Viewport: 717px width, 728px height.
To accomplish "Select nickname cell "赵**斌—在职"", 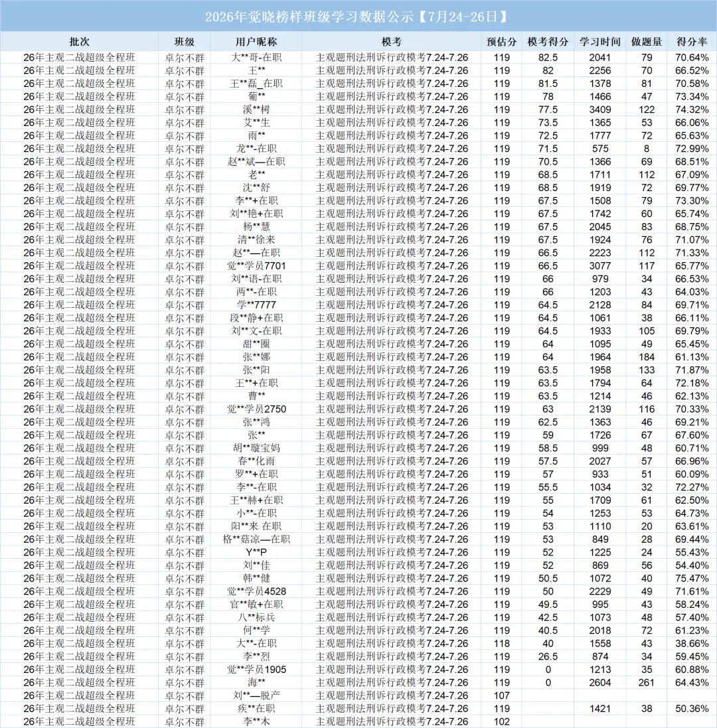I will (256, 161).
